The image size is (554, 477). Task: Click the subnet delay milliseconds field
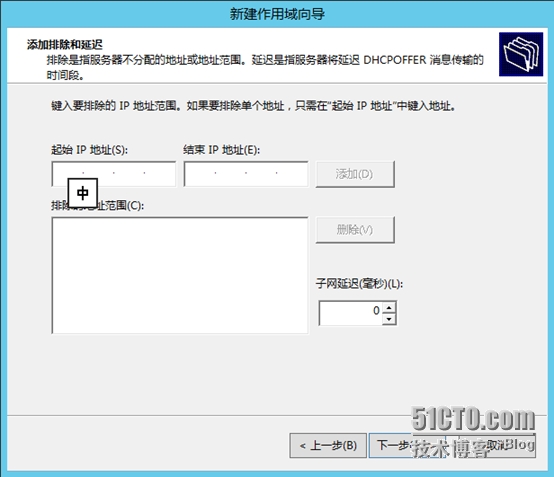(350, 313)
